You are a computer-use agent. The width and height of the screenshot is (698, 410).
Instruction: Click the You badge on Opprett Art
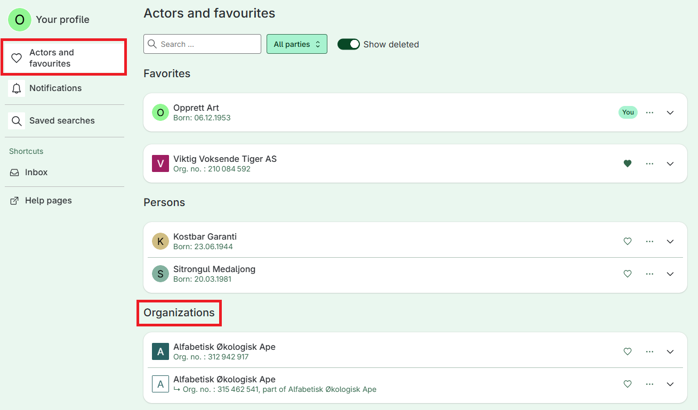[628, 112]
